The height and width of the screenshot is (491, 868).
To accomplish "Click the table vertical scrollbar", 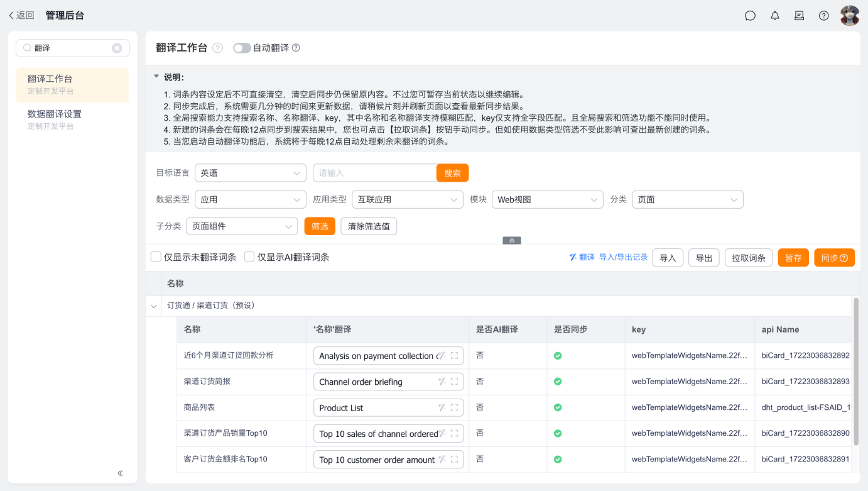I will (x=855, y=371).
